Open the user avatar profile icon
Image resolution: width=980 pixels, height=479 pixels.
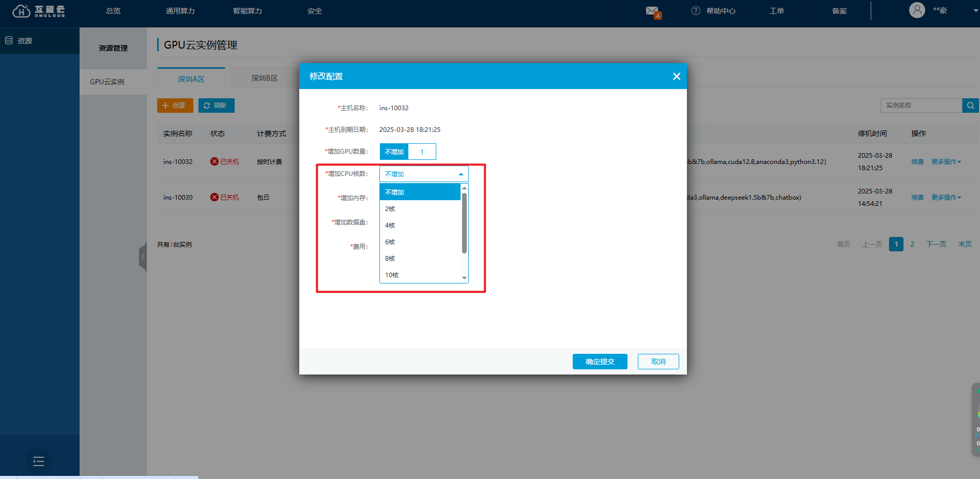(x=917, y=10)
